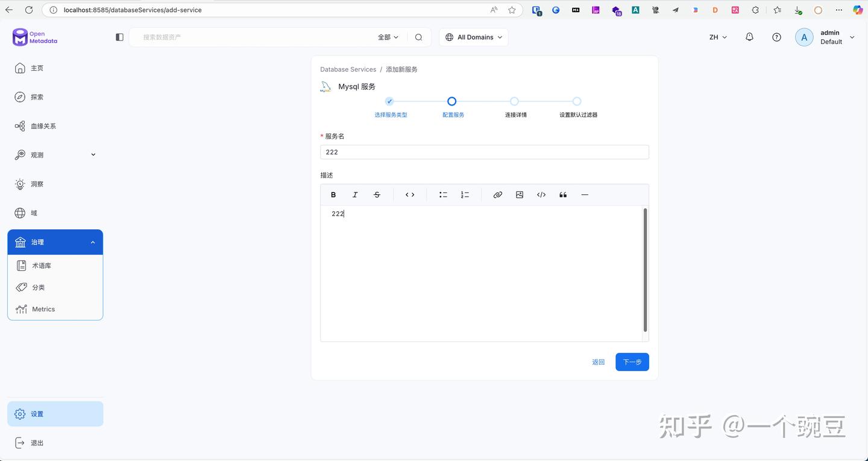The image size is (868, 461).
Task: Go back with browser back arrow
Action: pyautogui.click(x=9, y=10)
